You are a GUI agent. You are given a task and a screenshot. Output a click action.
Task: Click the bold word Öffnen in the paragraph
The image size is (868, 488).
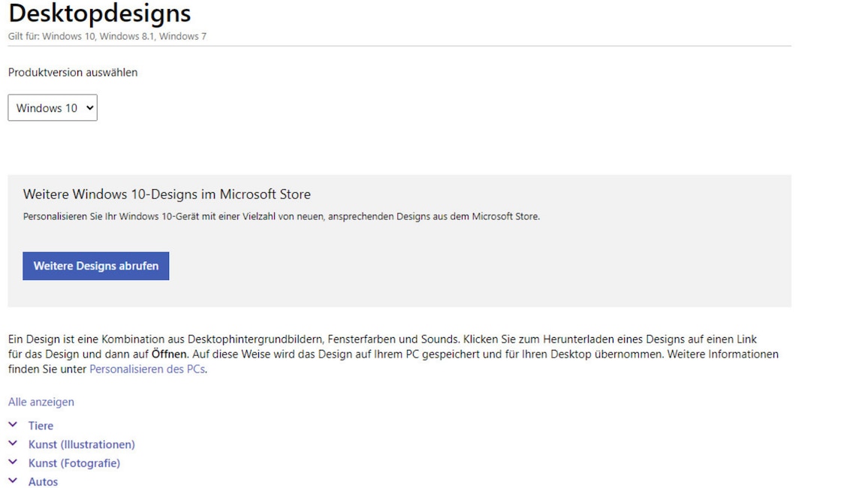click(x=169, y=354)
